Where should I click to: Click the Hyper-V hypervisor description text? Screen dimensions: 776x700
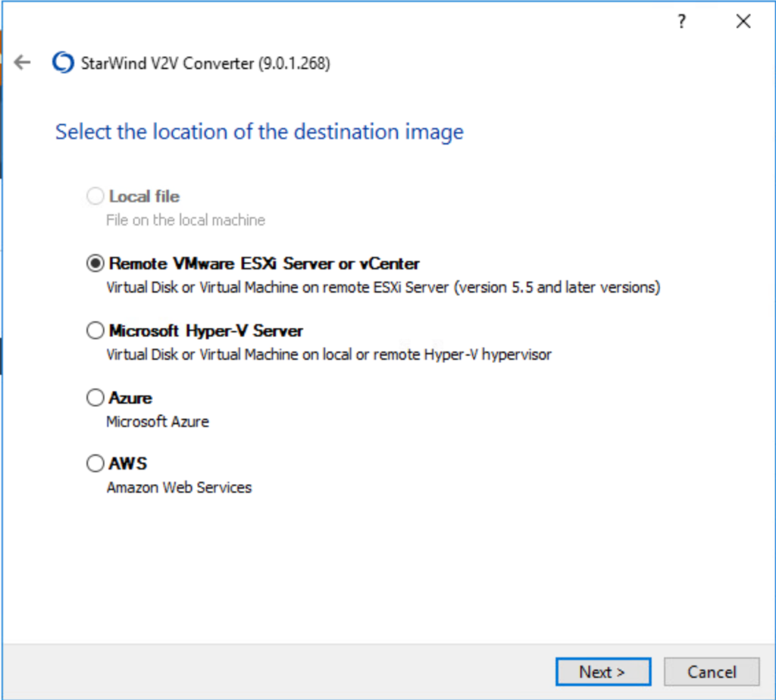pos(329,355)
